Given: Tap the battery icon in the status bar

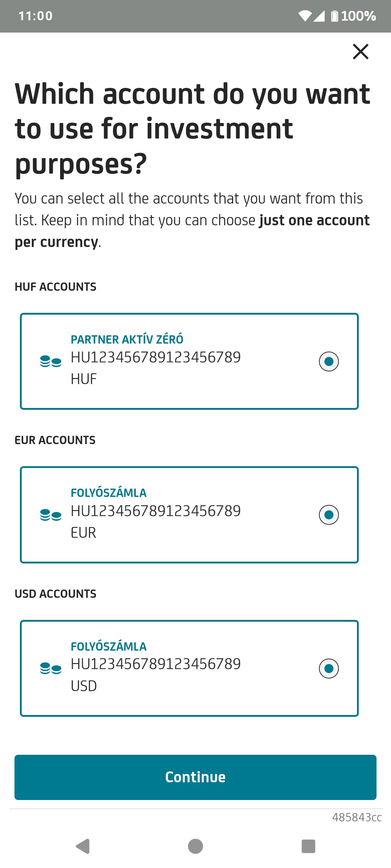Looking at the screenshot, I should 335,16.
